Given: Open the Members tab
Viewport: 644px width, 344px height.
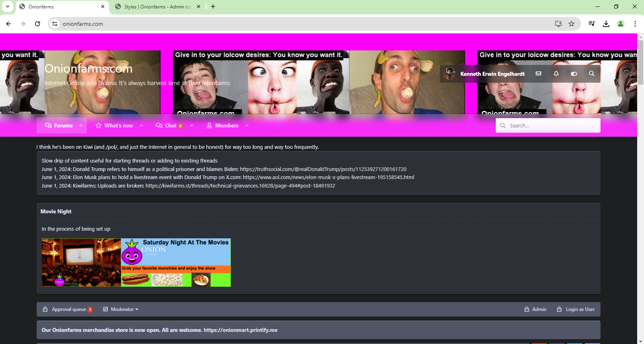Looking at the screenshot, I should (222, 125).
